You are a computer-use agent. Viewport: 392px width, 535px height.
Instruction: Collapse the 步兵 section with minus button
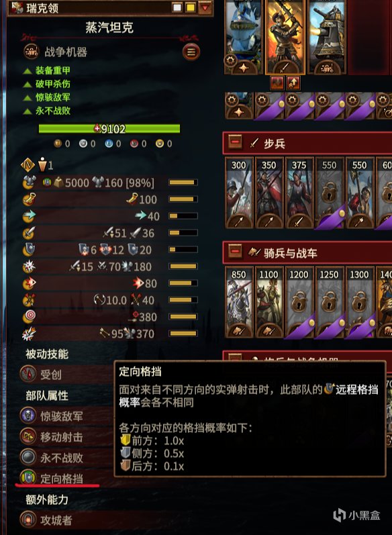pyautogui.click(x=236, y=142)
